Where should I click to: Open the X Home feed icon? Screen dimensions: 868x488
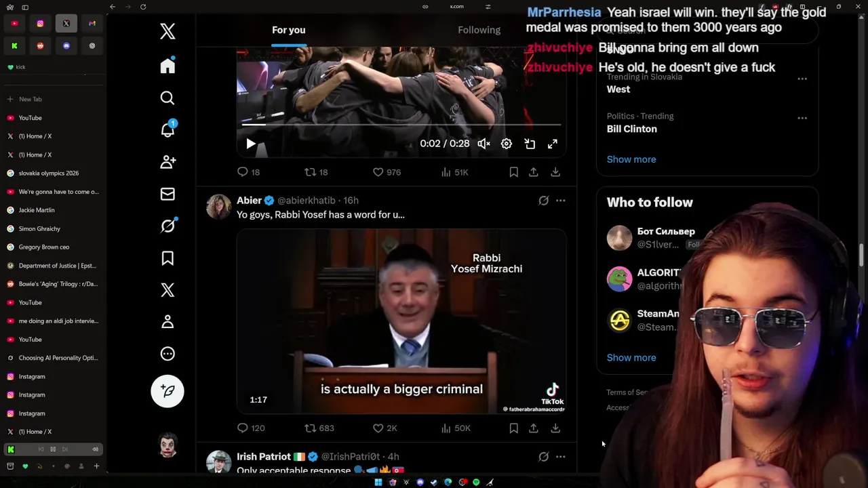[167, 66]
